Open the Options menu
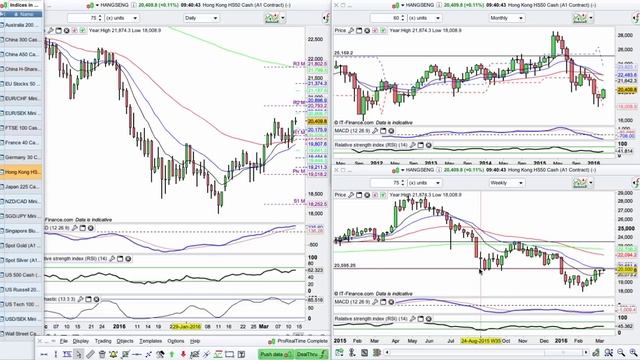The image size is (640, 360). click(x=176, y=341)
